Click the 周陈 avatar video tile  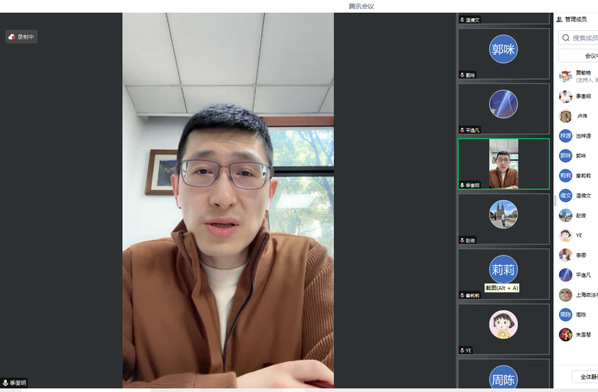[503, 374]
